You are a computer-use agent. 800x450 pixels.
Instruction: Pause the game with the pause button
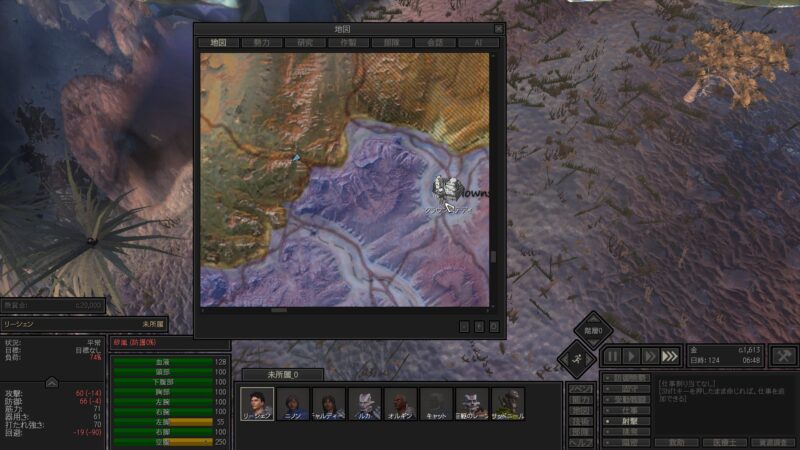pyautogui.click(x=612, y=356)
